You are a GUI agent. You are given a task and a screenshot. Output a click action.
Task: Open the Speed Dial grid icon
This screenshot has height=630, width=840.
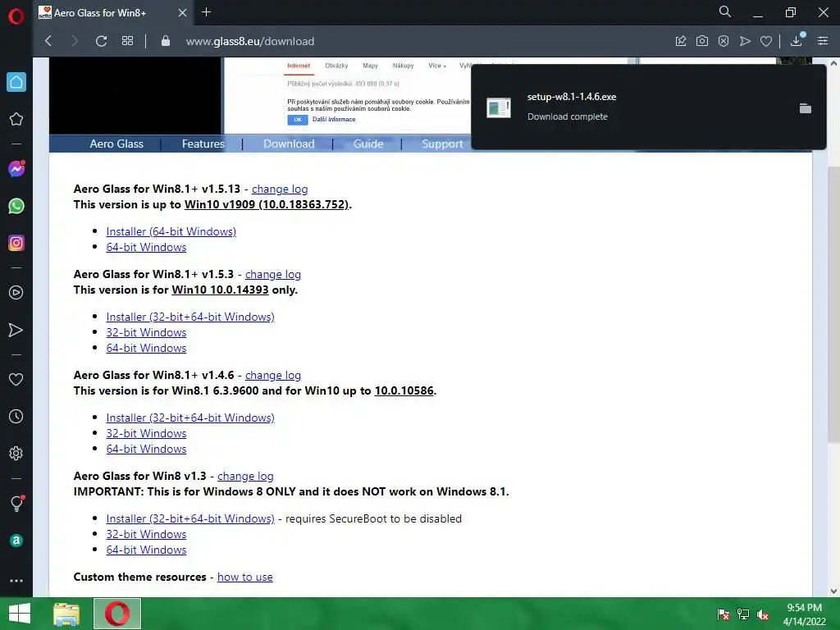(127, 41)
